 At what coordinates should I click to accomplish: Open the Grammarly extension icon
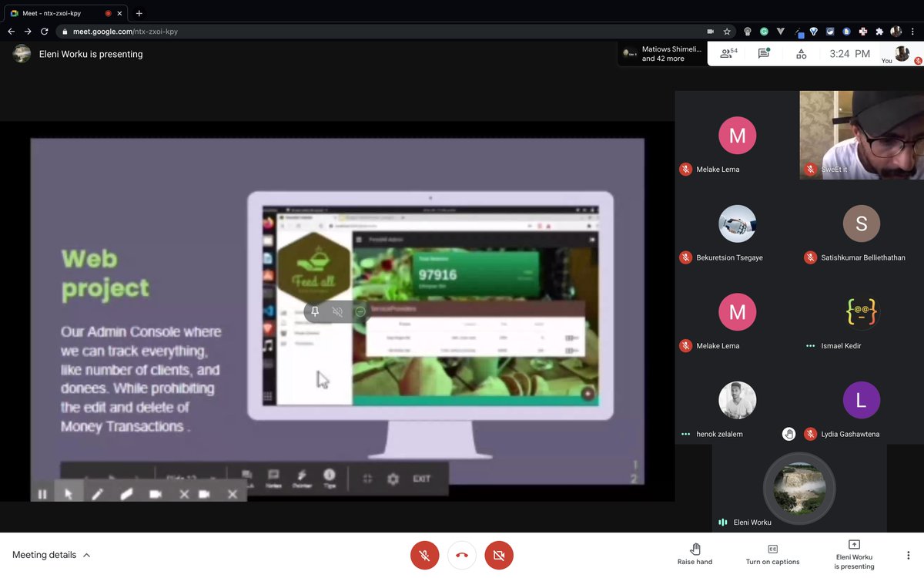pos(764,32)
